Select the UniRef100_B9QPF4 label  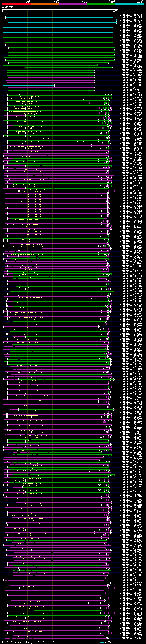(x=131, y=95)
